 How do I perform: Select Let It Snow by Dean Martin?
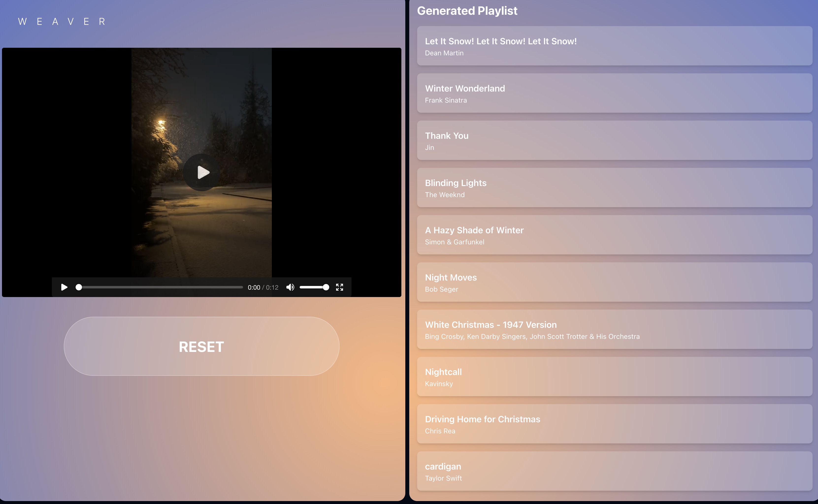(614, 46)
